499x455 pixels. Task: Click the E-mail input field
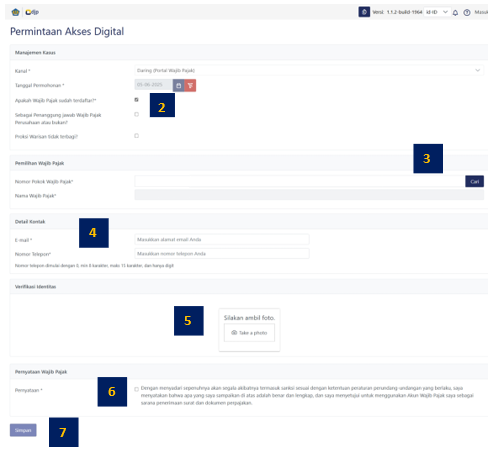coord(222,239)
